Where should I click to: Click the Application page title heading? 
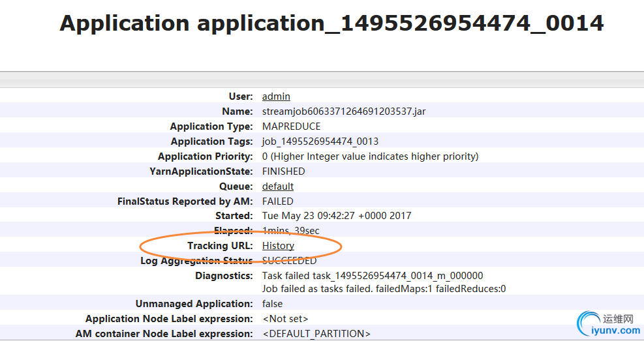click(x=331, y=23)
